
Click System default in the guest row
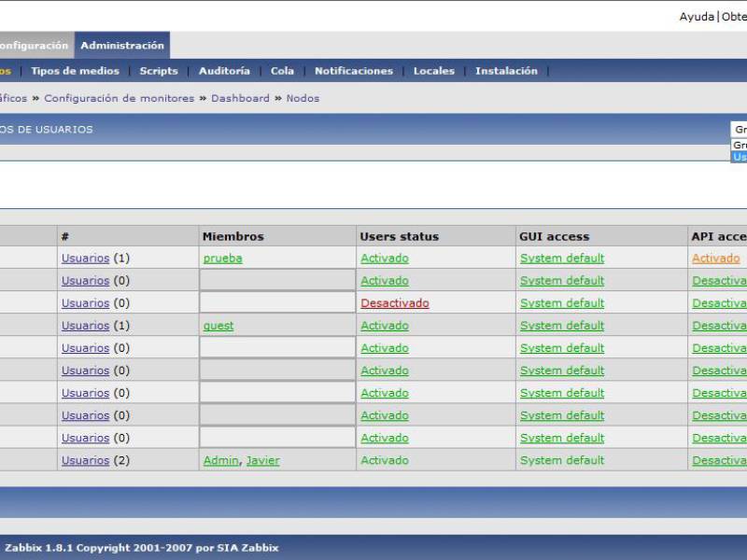562,326
